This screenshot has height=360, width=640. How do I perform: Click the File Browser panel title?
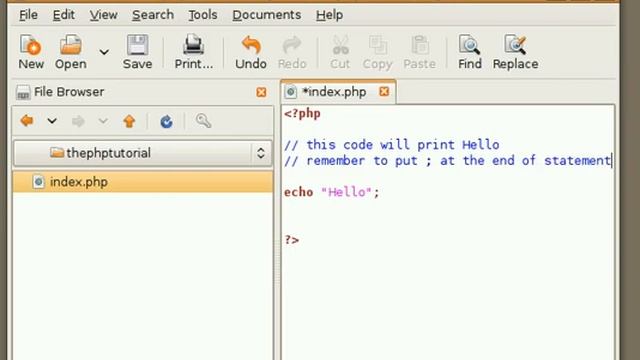pos(69,92)
